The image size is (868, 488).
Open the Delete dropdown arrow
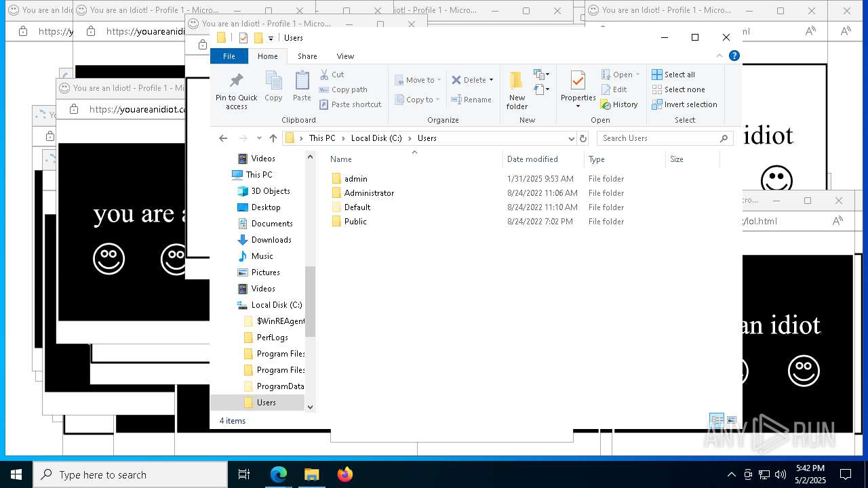click(x=491, y=80)
